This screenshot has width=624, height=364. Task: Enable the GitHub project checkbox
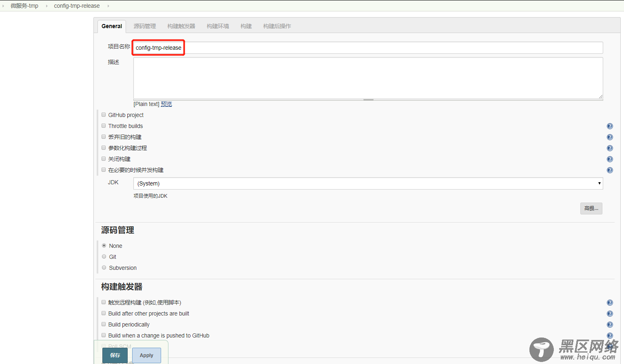(104, 115)
